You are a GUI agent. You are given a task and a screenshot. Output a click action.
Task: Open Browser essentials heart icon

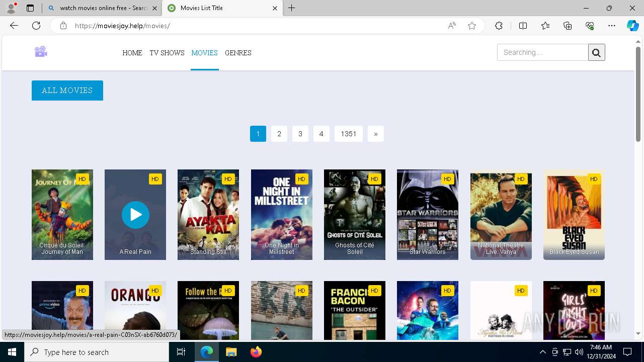590,26
